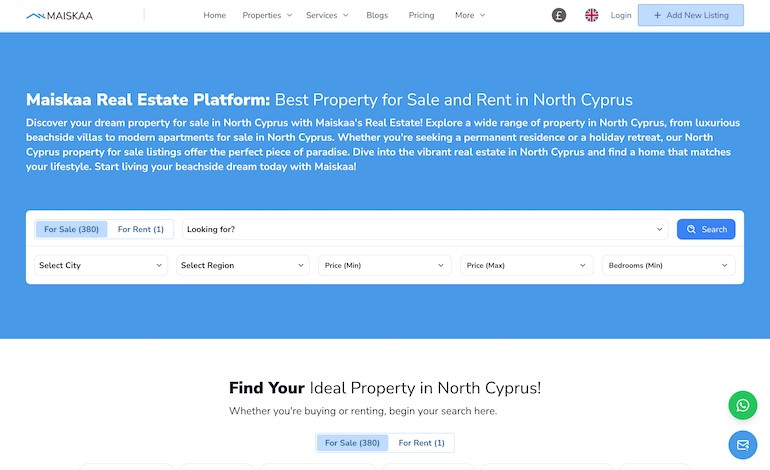Click Find Your Ideal Property heading
Image resolution: width=770 pixels, height=470 pixels.
[385, 388]
